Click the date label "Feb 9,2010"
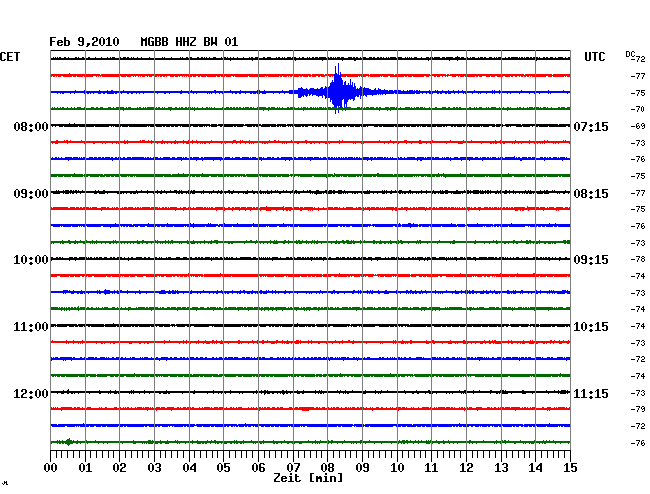 (x=84, y=42)
